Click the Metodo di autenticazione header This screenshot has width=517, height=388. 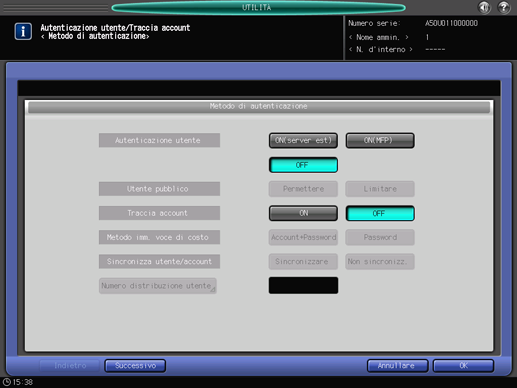[259, 107]
